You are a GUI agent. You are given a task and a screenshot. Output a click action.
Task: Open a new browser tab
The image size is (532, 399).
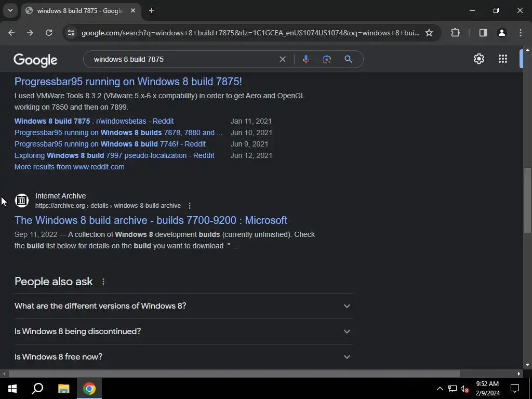tap(152, 10)
